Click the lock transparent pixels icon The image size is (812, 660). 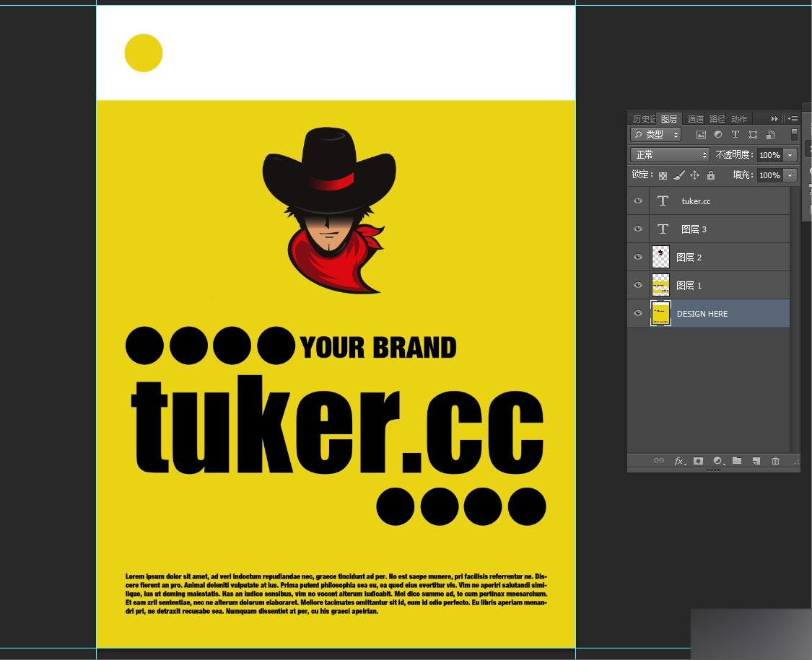pos(663,175)
